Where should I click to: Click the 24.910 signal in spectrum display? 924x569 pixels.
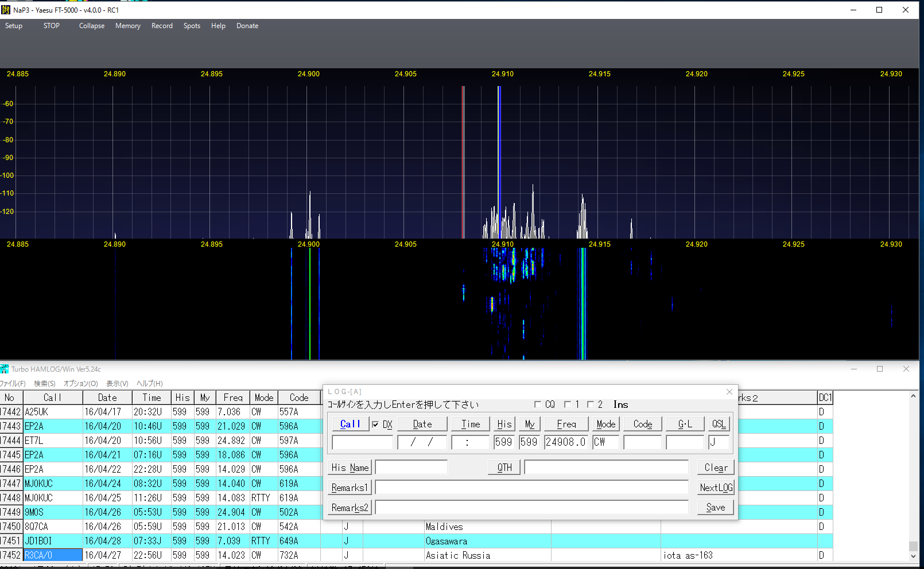pyautogui.click(x=499, y=162)
